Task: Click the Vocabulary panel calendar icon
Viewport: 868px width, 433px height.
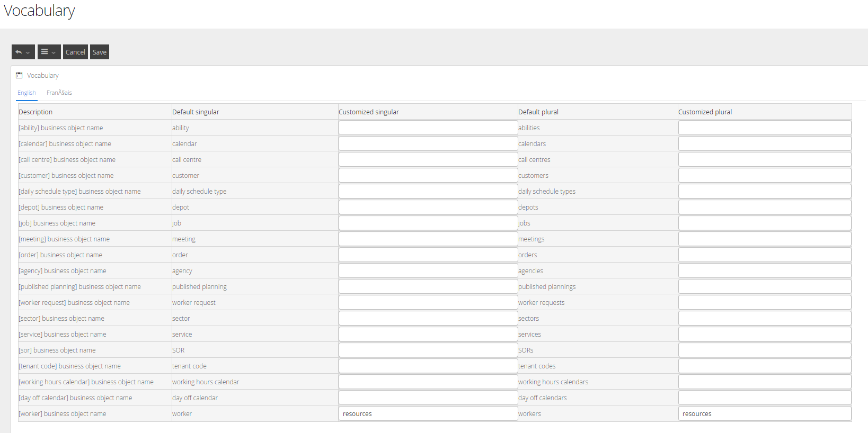Action: 19,75
